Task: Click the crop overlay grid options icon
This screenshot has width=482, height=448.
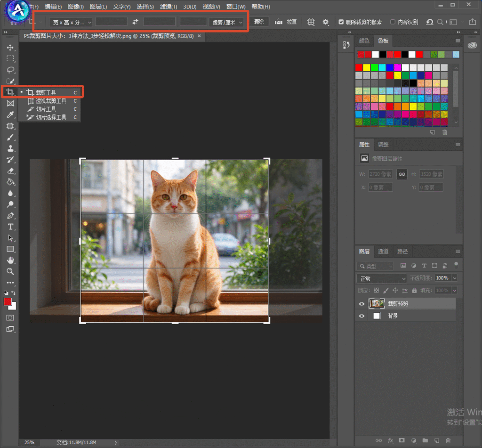Action: pyautogui.click(x=311, y=22)
